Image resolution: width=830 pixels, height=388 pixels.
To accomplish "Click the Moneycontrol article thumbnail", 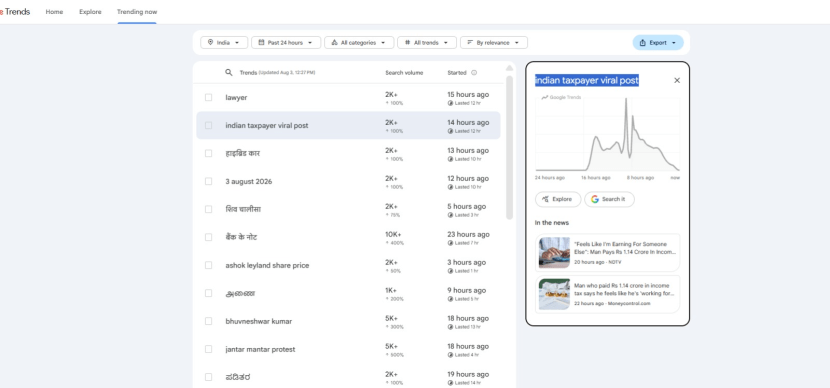I will pos(554,294).
